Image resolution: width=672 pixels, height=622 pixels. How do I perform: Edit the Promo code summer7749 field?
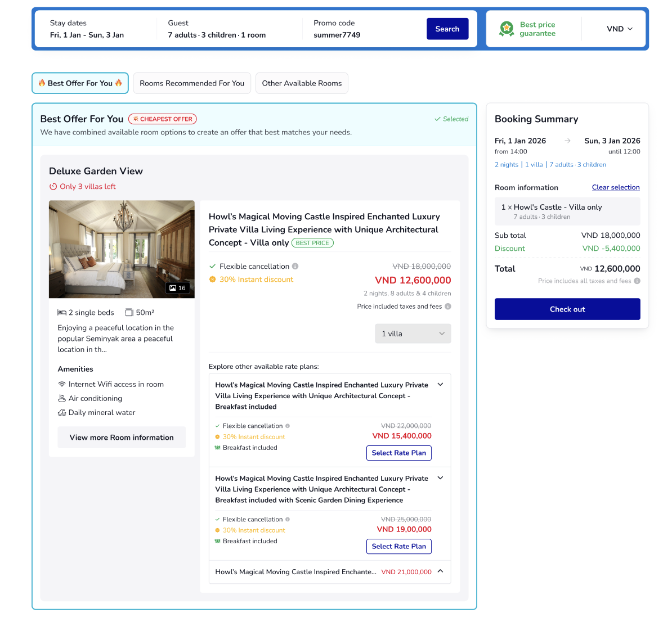point(337,29)
